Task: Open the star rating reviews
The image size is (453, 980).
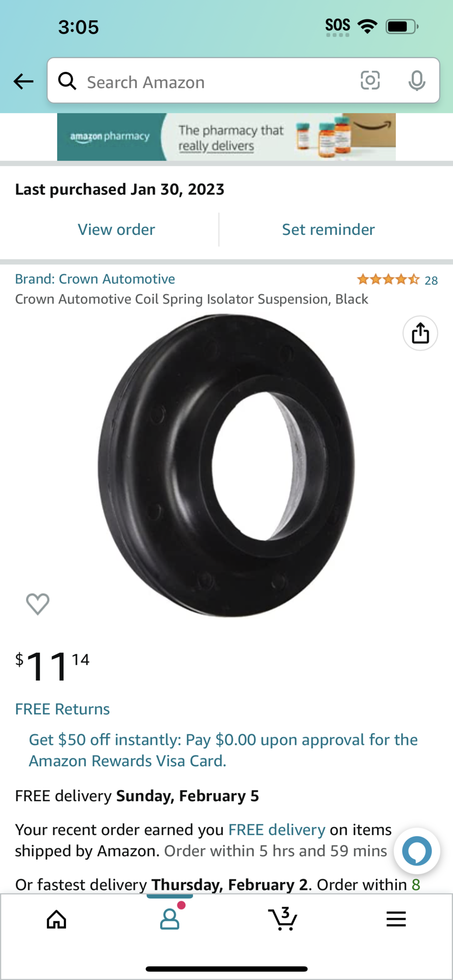Action: (x=397, y=280)
